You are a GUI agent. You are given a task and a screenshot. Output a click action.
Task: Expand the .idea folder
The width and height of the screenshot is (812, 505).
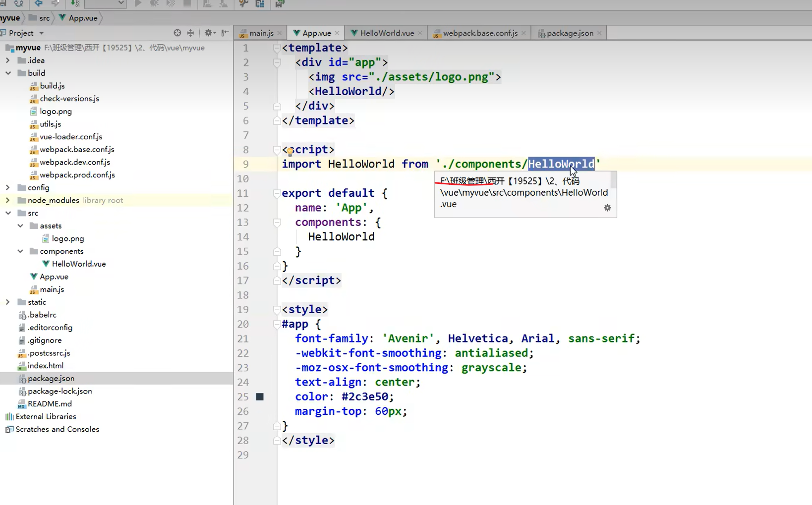click(x=8, y=60)
